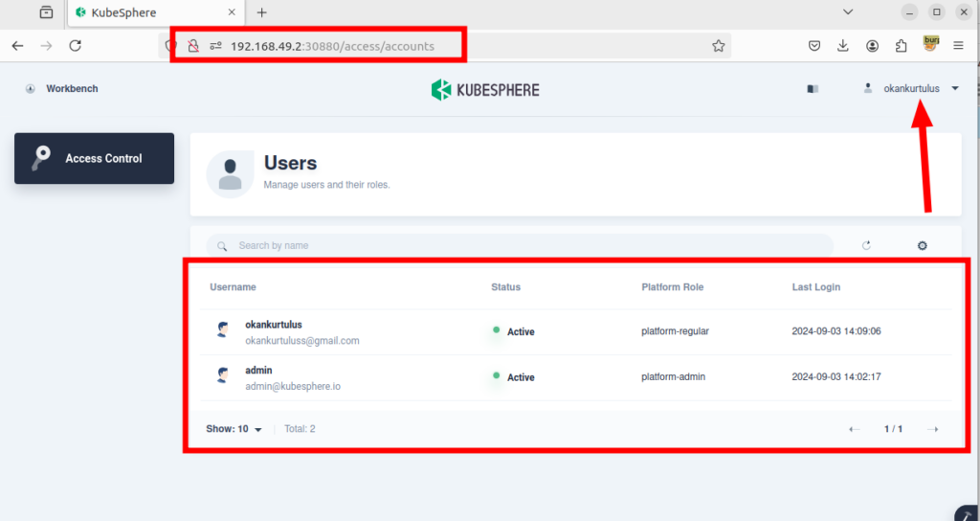Expand the okankurtulus account dropdown arrow
This screenshot has width=980, height=521.
click(955, 89)
